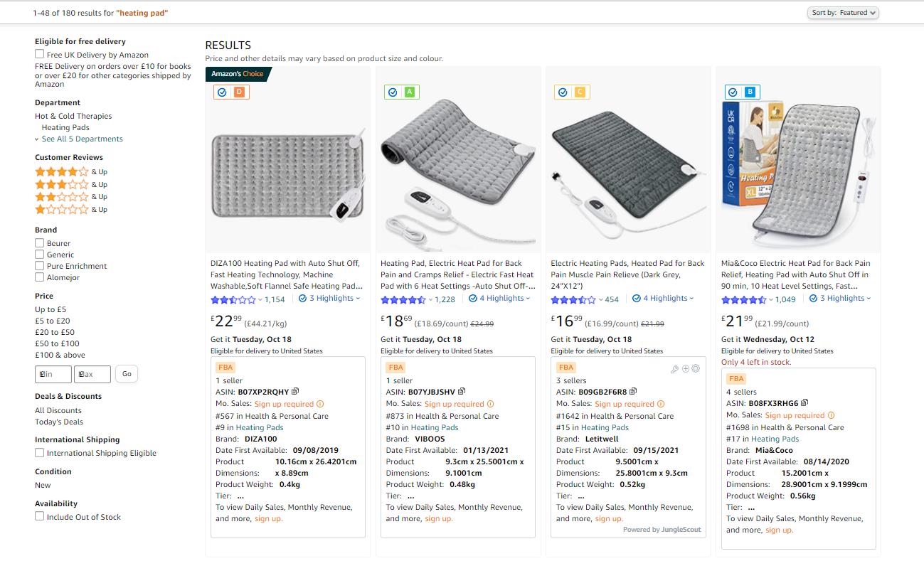Copy ASIN B08FX3RHG6 with the copy icon
This screenshot has height=561, width=924.
click(804, 402)
